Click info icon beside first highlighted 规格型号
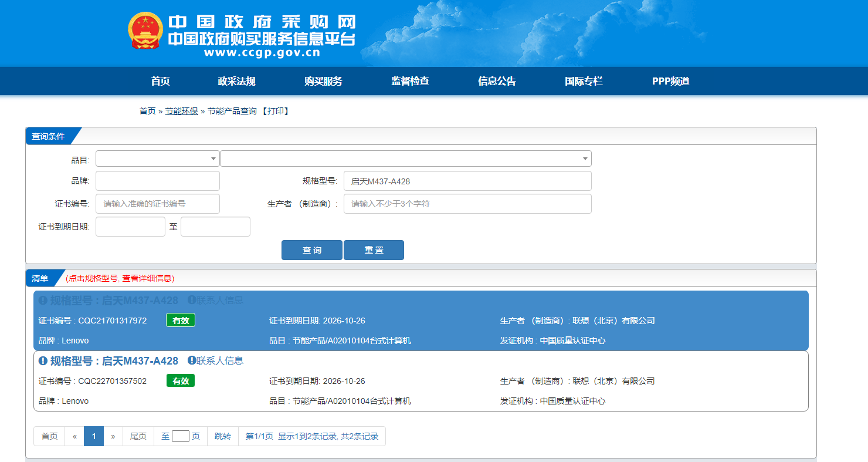868x462 pixels. 43,301
